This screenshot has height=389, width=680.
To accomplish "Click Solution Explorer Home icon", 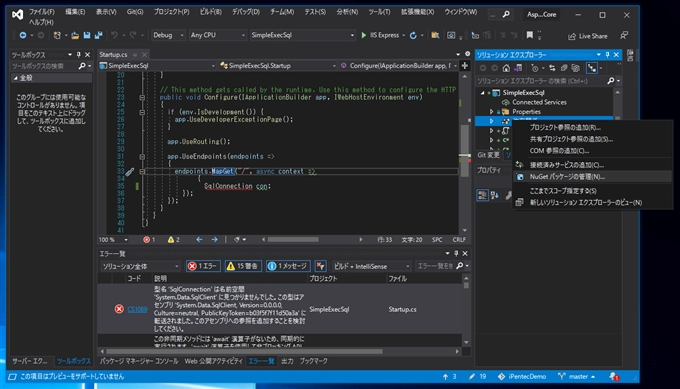I will point(506,68).
